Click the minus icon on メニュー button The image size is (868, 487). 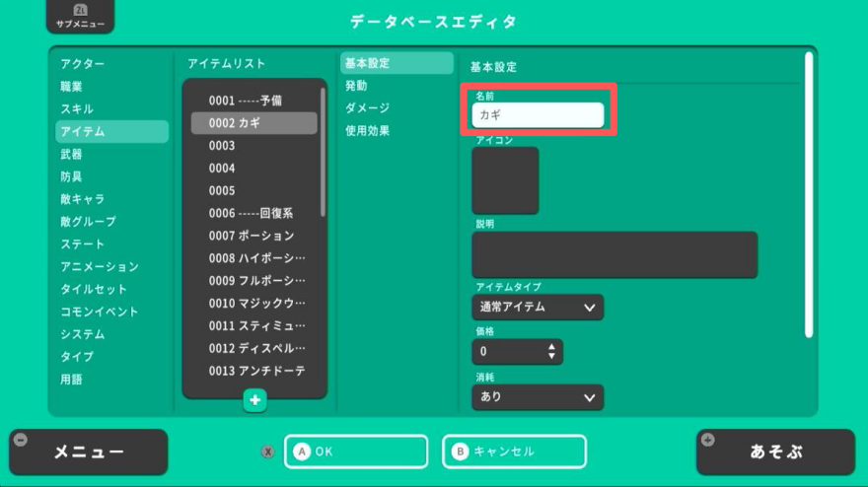pyautogui.click(x=21, y=440)
